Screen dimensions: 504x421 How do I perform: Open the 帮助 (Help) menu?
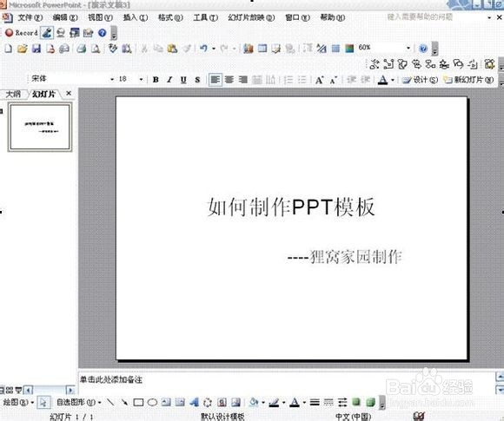pyautogui.click(x=333, y=17)
